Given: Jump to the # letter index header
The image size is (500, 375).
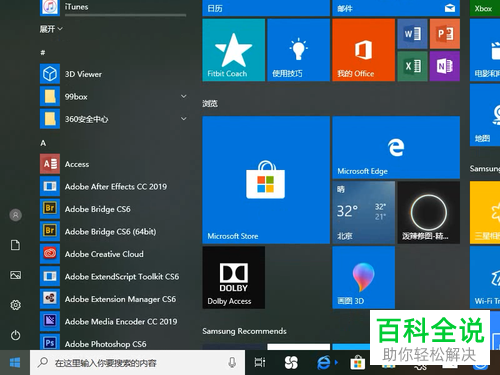Looking at the screenshot, I should tap(43, 52).
